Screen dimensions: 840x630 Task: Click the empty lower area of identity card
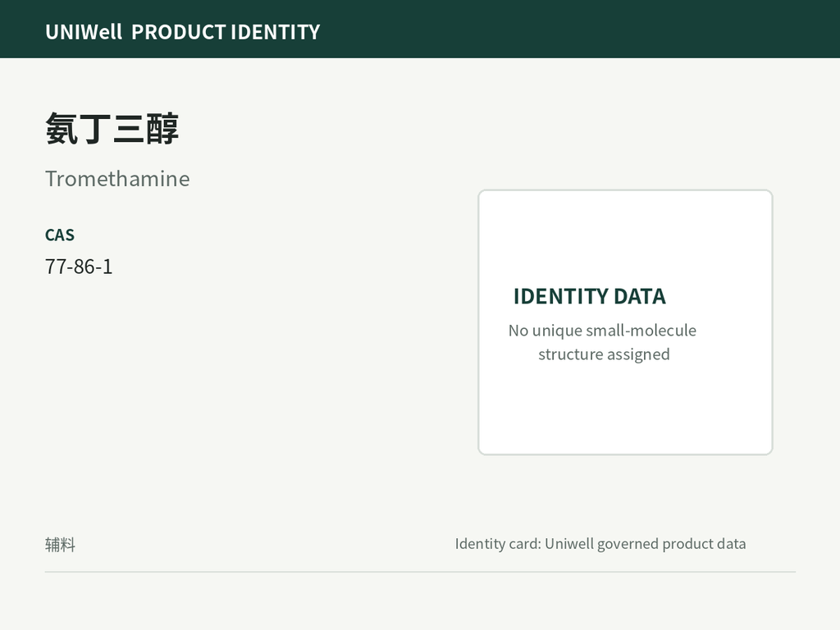pos(625,410)
